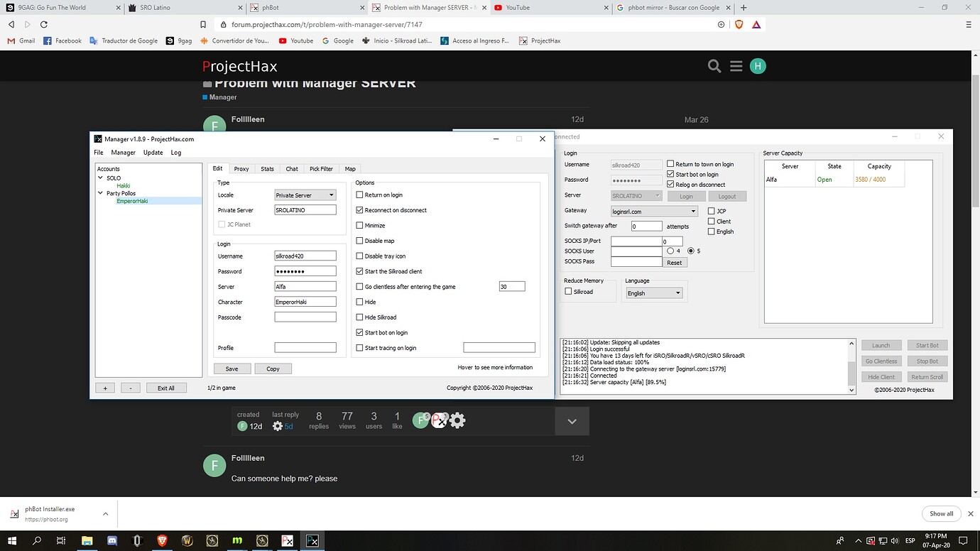The height and width of the screenshot is (551, 980).
Task: Collapse the Party Pollos account group
Action: point(100,193)
